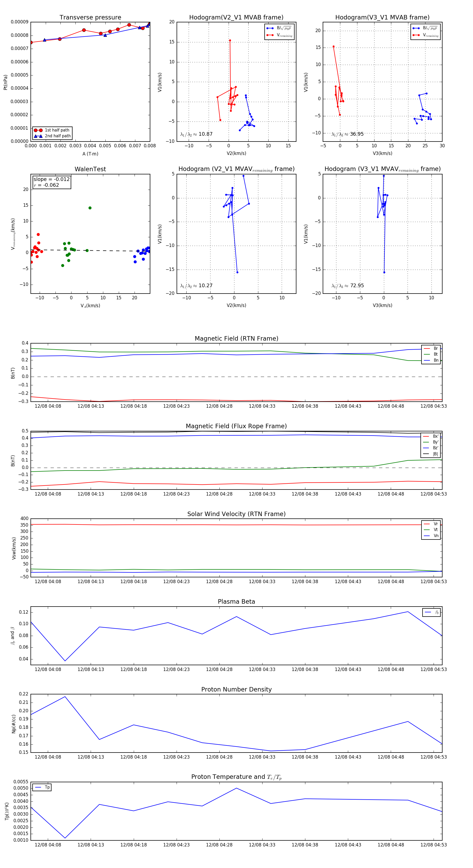Click lowest blue point in V2_V1 MVAV hodogram

(237, 272)
